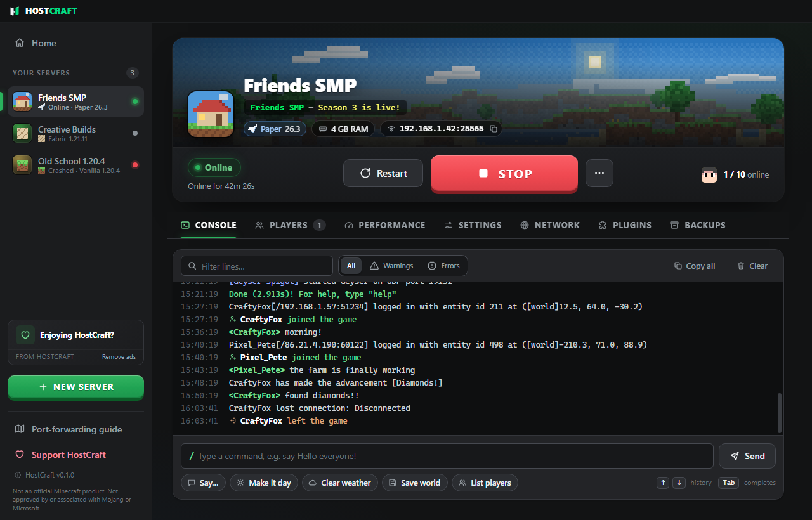The image size is (812, 520).
Task: Click the history up arrow key
Action: (664, 483)
